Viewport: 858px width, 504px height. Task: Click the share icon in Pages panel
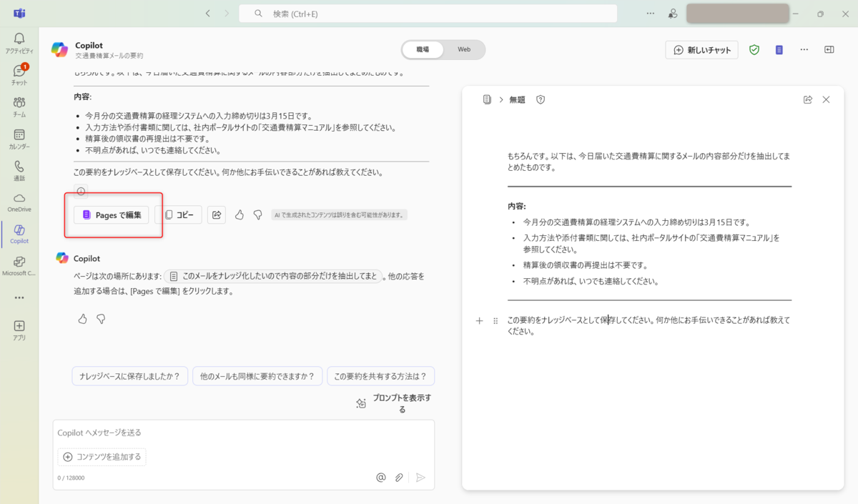coord(807,100)
